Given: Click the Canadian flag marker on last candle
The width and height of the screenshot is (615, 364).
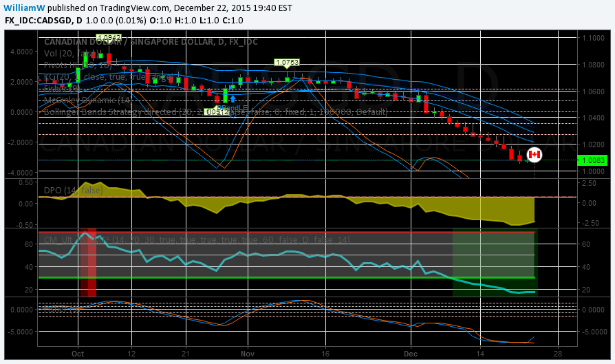Looking at the screenshot, I should [535, 155].
